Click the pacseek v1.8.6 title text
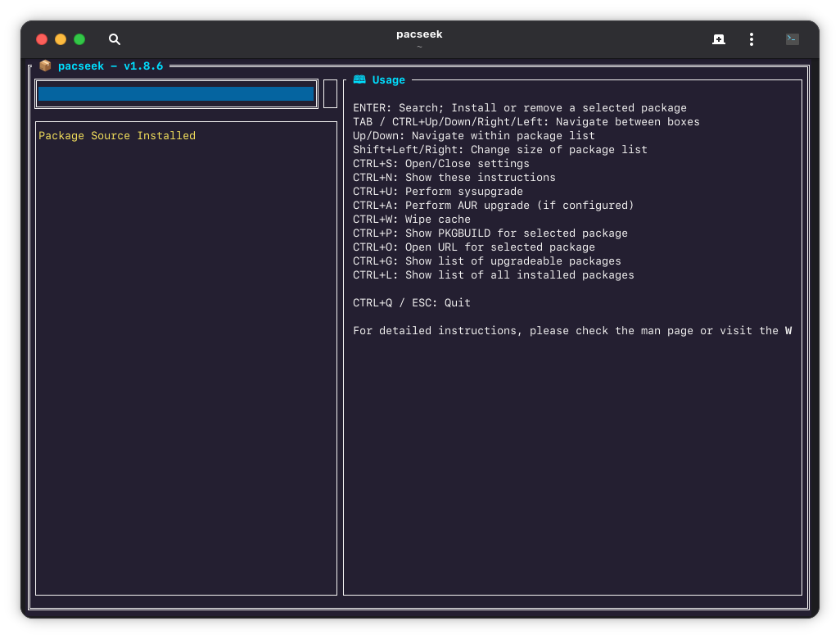This screenshot has height=639, width=840. [x=111, y=66]
